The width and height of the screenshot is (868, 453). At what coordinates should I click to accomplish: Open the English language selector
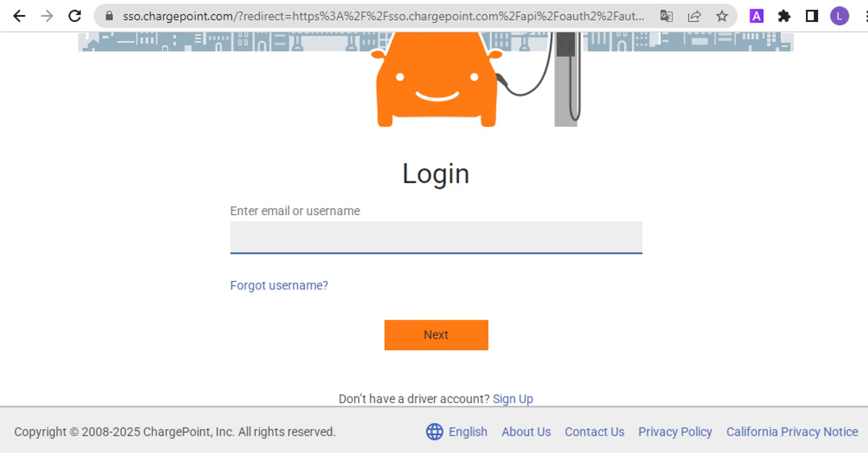[x=457, y=432]
